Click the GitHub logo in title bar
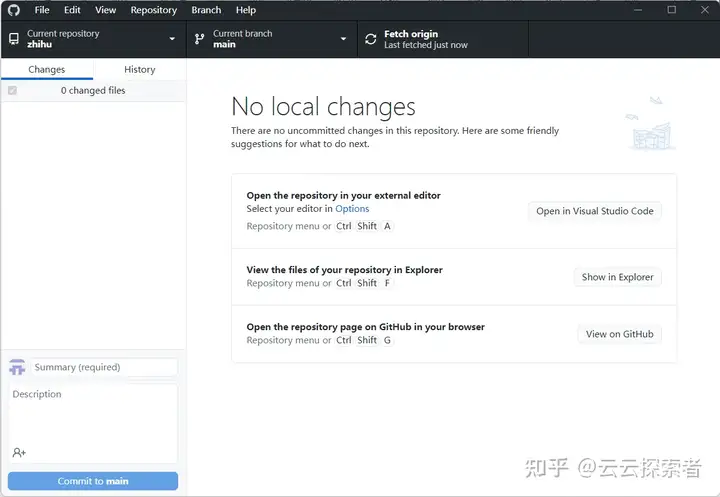This screenshot has height=497, width=720. (x=14, y=10)
